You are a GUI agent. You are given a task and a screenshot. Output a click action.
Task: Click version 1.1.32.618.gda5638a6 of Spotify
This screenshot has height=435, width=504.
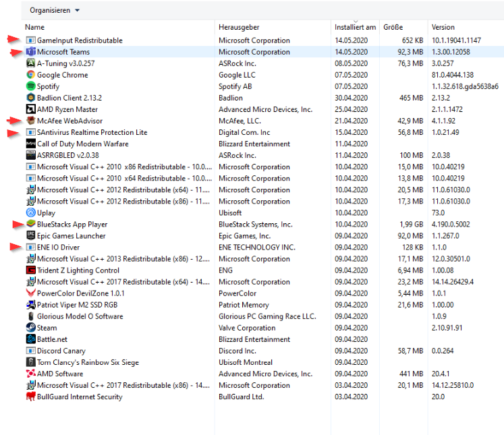point(465,86)
